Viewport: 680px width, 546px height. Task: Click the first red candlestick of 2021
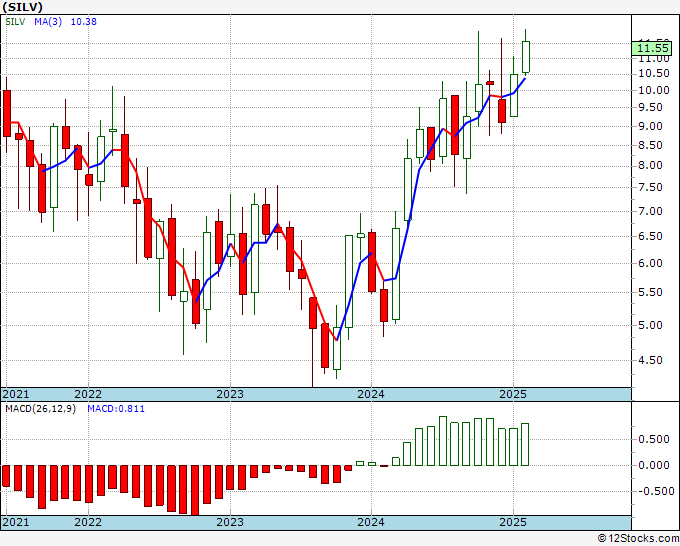[7, 114]
